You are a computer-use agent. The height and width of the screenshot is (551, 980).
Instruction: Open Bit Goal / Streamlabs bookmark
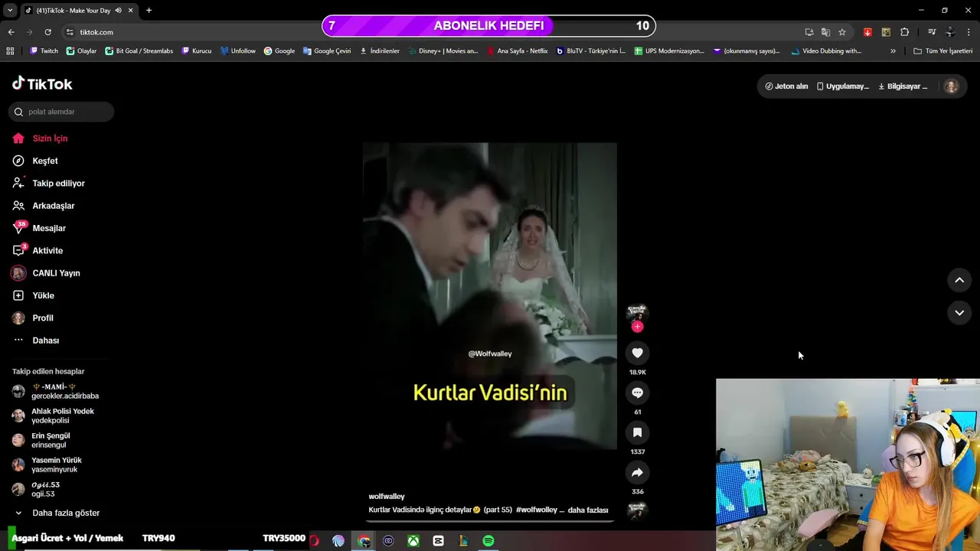coord(139,51)
